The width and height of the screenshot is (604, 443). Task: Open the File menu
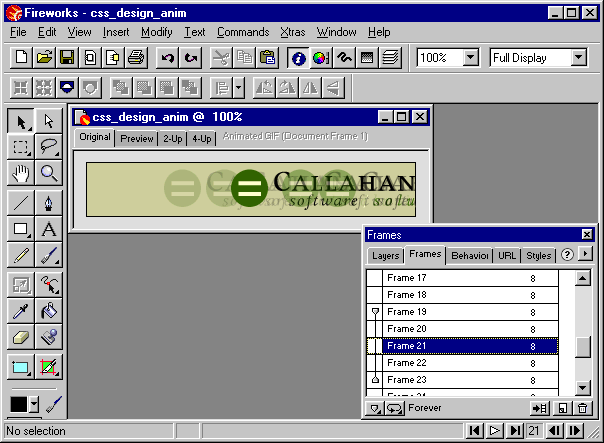(x=18, y=32)
